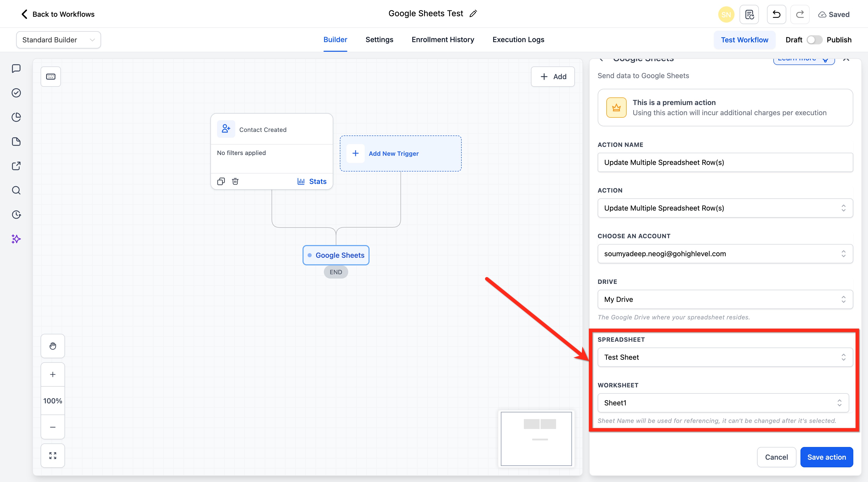Click the Test Workflow button
Viewport: 868px width, 482px height.
pyautogui.click(x=744, y=40)
